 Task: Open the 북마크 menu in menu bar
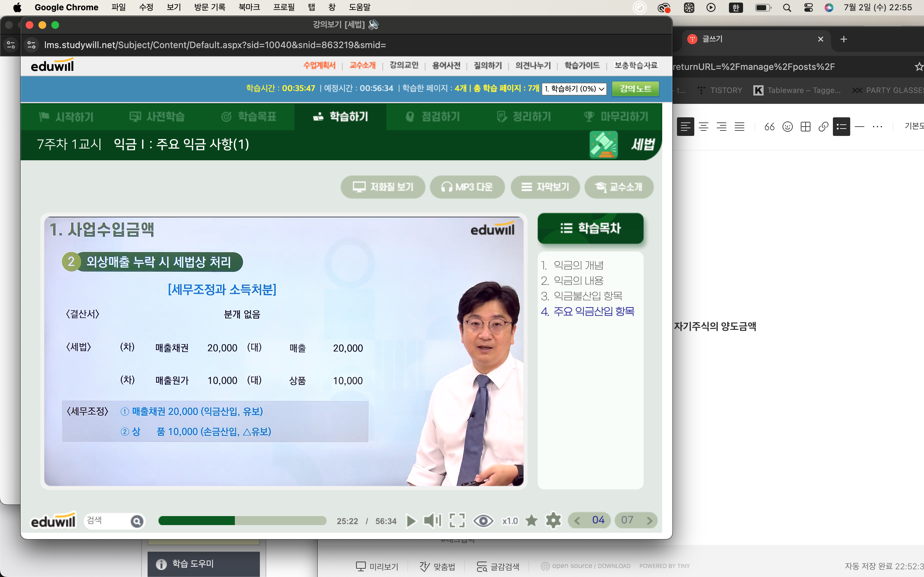[249, 7]
